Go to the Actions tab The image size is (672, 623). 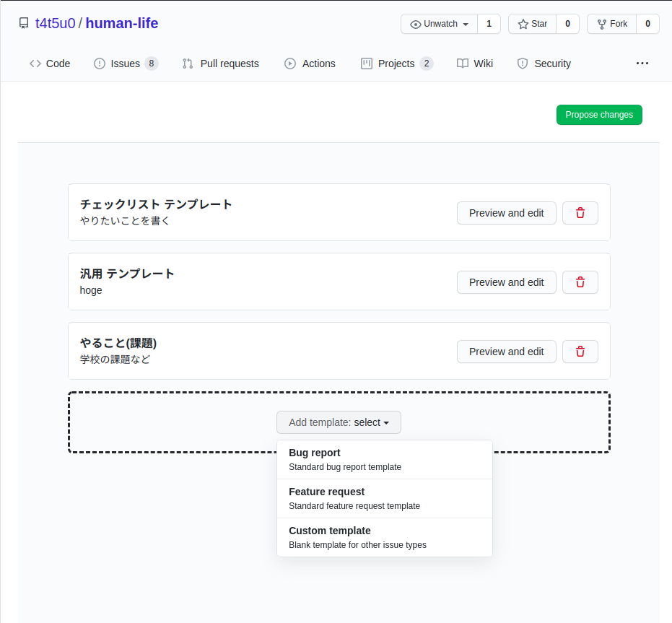(310, 64)
